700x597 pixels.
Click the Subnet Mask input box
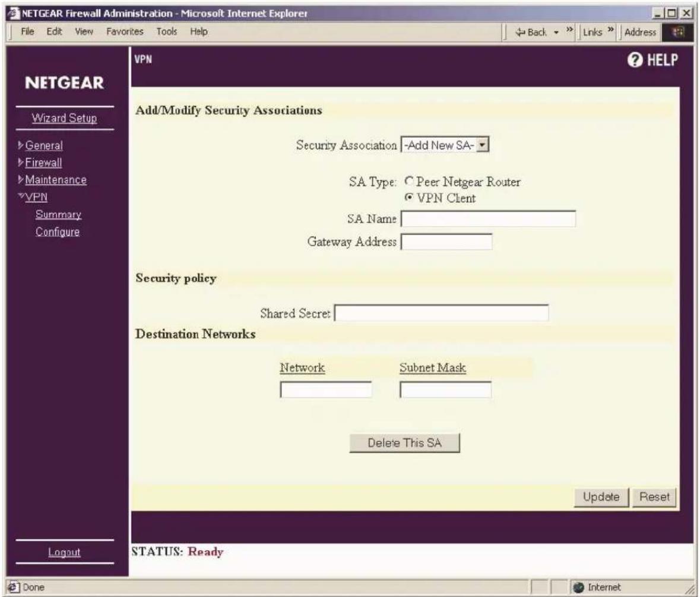pyautogui.click(x=445, y=389)
